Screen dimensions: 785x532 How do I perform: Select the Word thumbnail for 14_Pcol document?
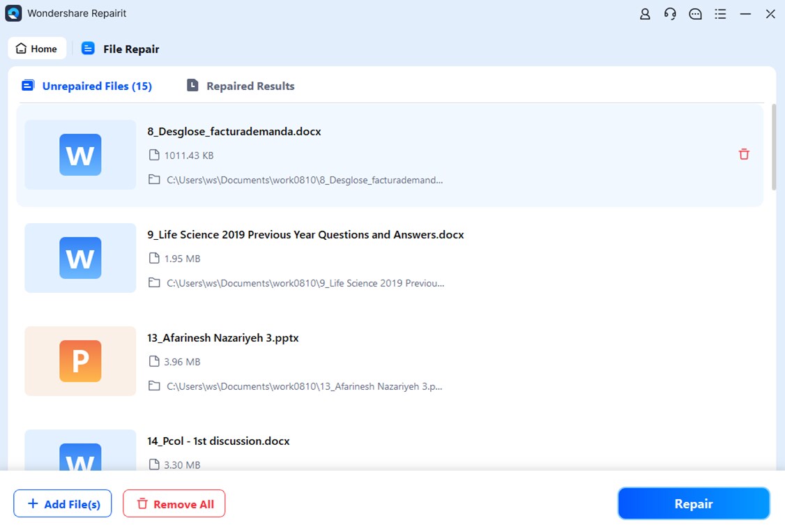click(79, 460)
